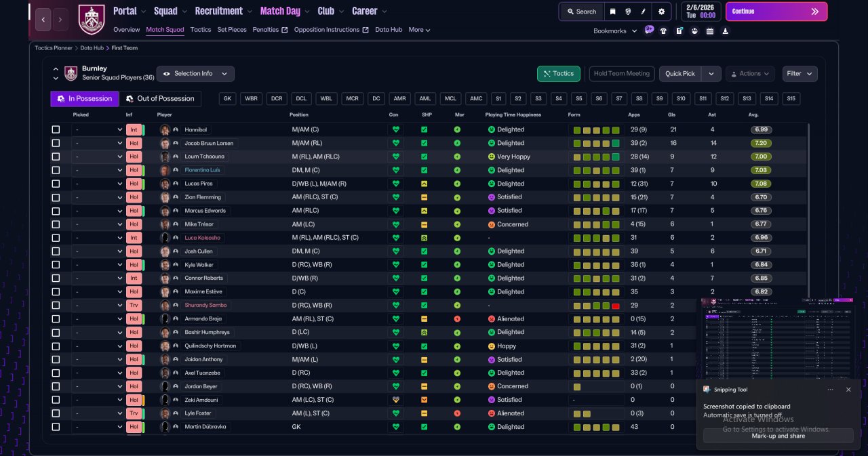Click the shirt icon in the bookmarks bar
868x456 pixels.
663,30
